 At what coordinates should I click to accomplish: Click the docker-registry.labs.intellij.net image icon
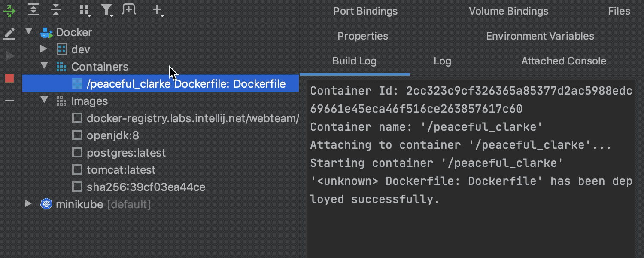coord(77,118)
